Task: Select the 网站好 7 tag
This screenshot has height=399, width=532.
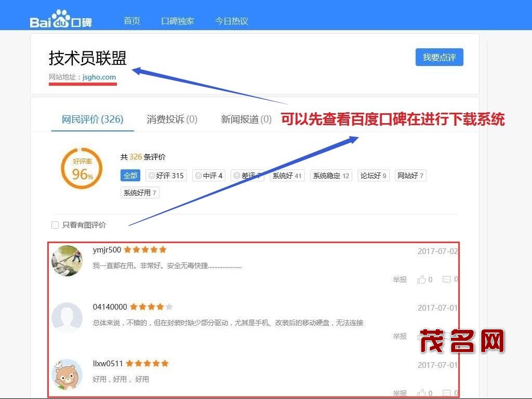Action: point(410,176)
